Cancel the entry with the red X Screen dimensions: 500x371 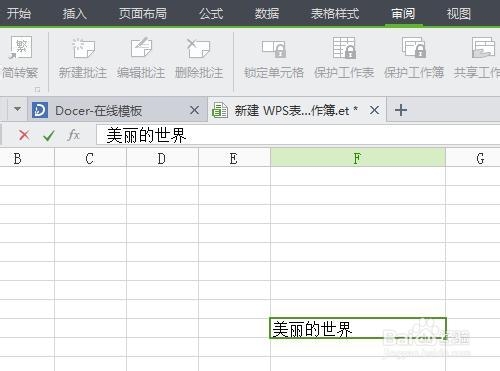pyautogui.click(x=24, y=135)
